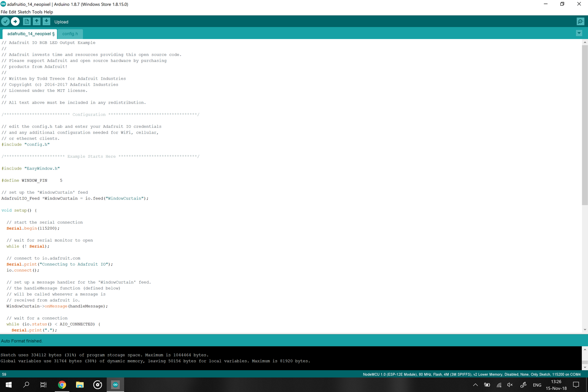Screen dimensions: 588x392
Task: Click the Verify checkmark button
Action: pos(5,21)
